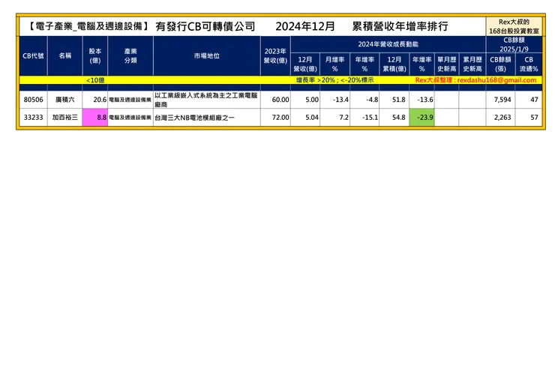Click the 產業分類 column header

tap(130, 56)
